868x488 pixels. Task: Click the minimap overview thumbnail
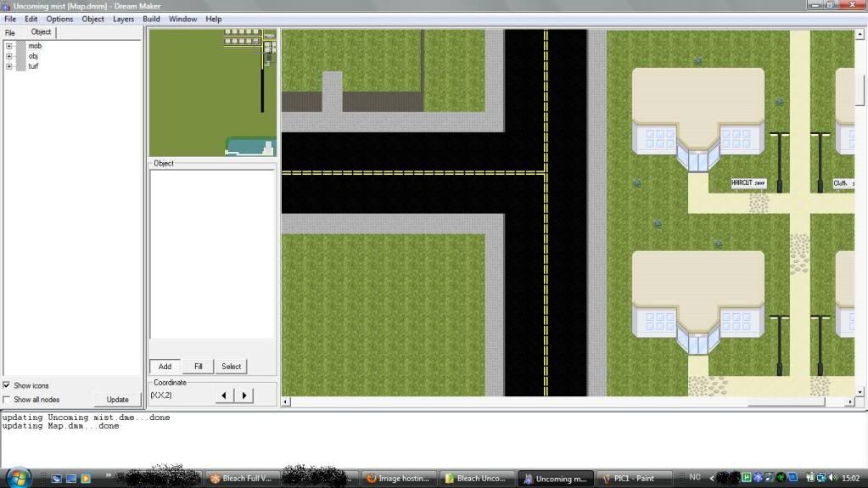[213, 93]
